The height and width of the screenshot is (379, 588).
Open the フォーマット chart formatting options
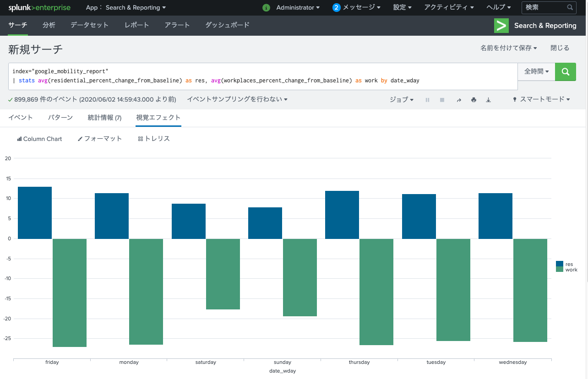[x=99, y=139]
